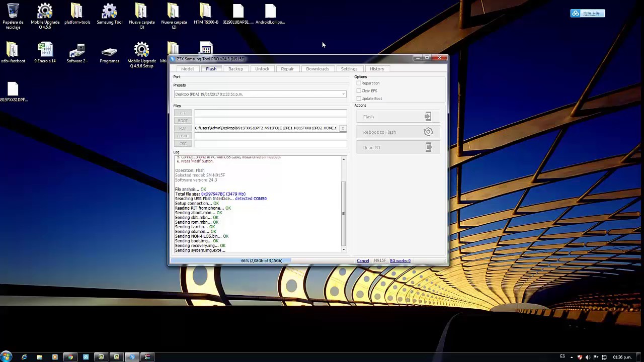Clear the PDA file path with X button
Image resolution: width=644 pixels, height=362 pixels.
click(x=343, y=128)
